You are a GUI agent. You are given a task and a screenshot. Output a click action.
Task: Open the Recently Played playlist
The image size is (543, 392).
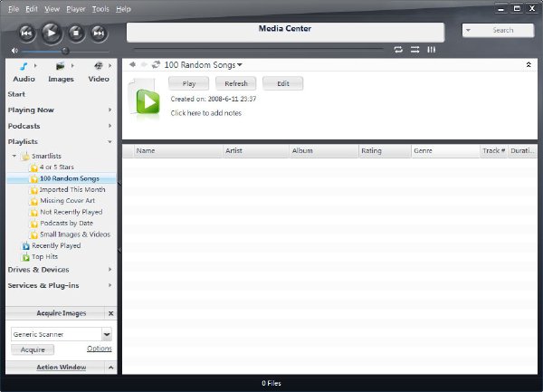(56, 246)
